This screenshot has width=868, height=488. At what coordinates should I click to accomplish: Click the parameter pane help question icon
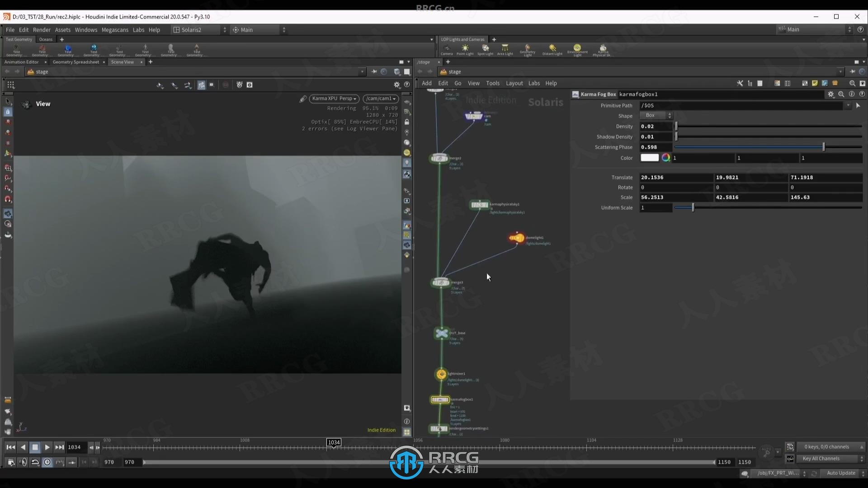pos(862,94)
